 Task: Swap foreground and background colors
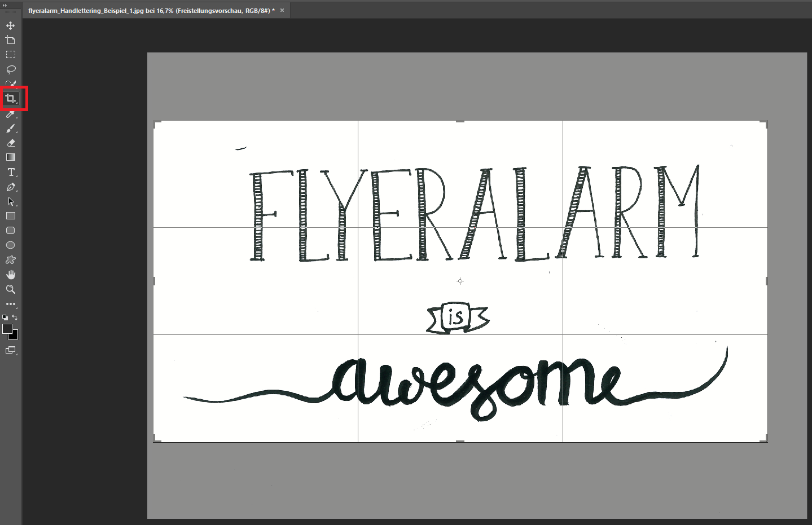point(15,317)
